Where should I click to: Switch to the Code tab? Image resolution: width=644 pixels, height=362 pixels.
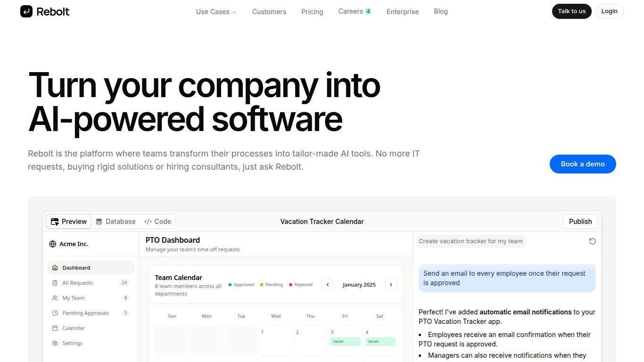(158, 222)
